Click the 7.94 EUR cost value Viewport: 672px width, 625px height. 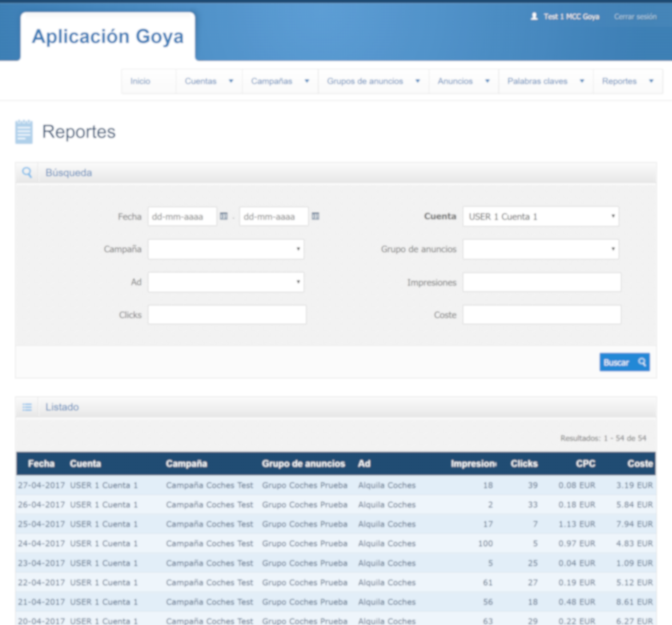[634, 524]
